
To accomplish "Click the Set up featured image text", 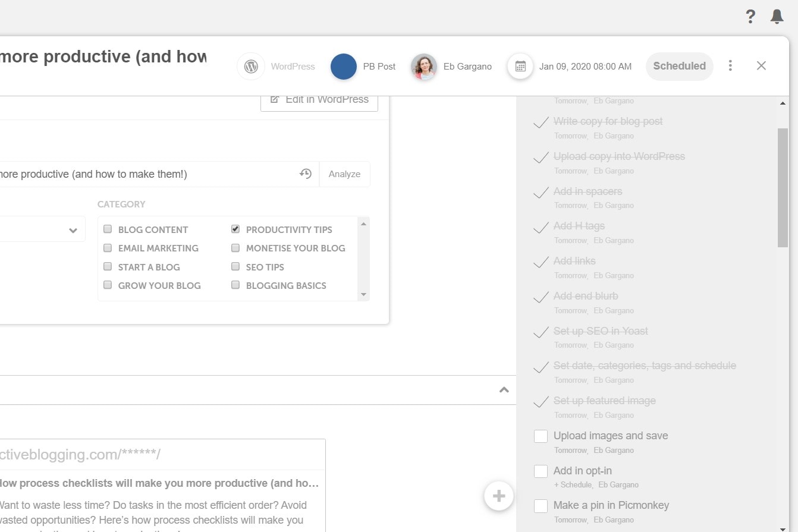I will (x=605, y=401).
